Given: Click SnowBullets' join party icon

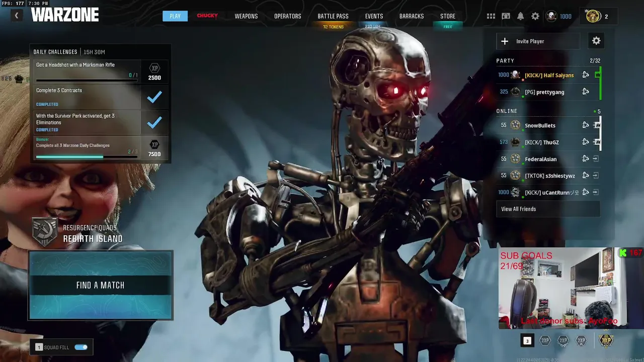Looking at the screenshot, I should click(597, 125).
